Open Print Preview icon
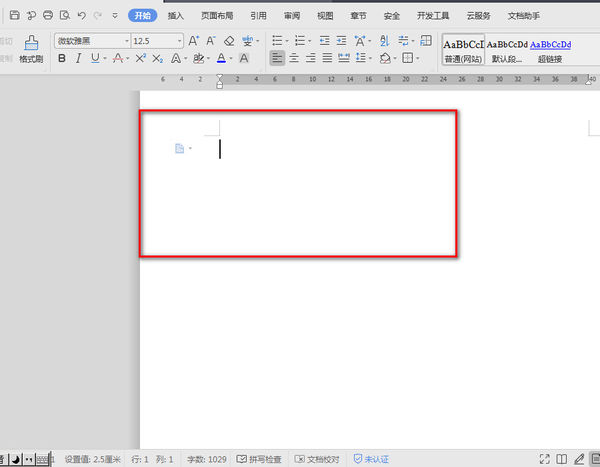The width and height of the screenshot is (600, 467). (65, 15)
